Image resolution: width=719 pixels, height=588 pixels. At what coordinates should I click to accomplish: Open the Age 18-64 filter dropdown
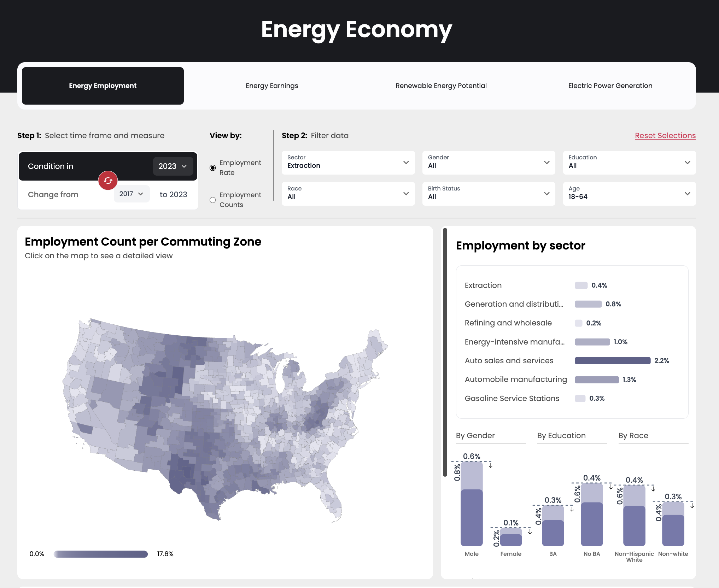629,194
